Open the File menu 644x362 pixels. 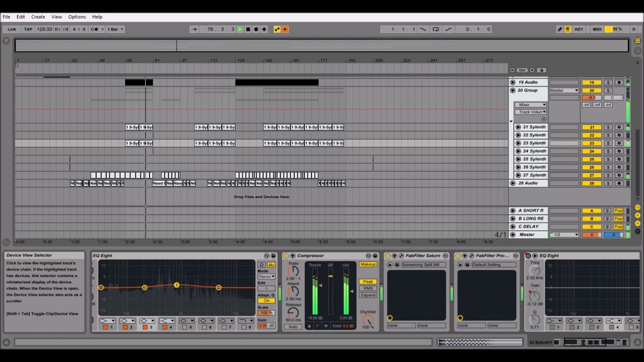(7, 17)
